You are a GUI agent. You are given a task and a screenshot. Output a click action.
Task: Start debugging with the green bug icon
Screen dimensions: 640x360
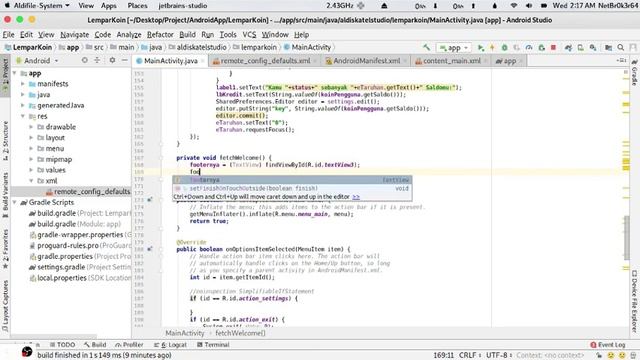click(504, 48)
